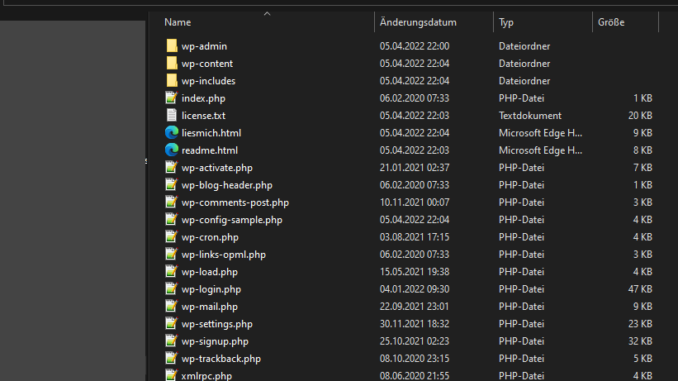This screenshot has width=678, height=381.
Task: Click the wp-links-opml.php file icon
Action: (172, 254)
